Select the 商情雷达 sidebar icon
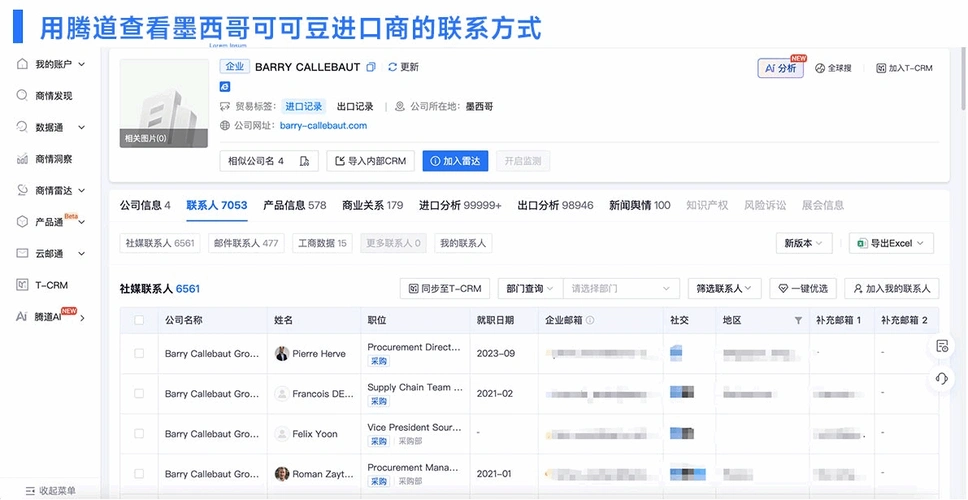Image resolution: width=968 pixels, height=500 pixels. click(x=22, y=190)
